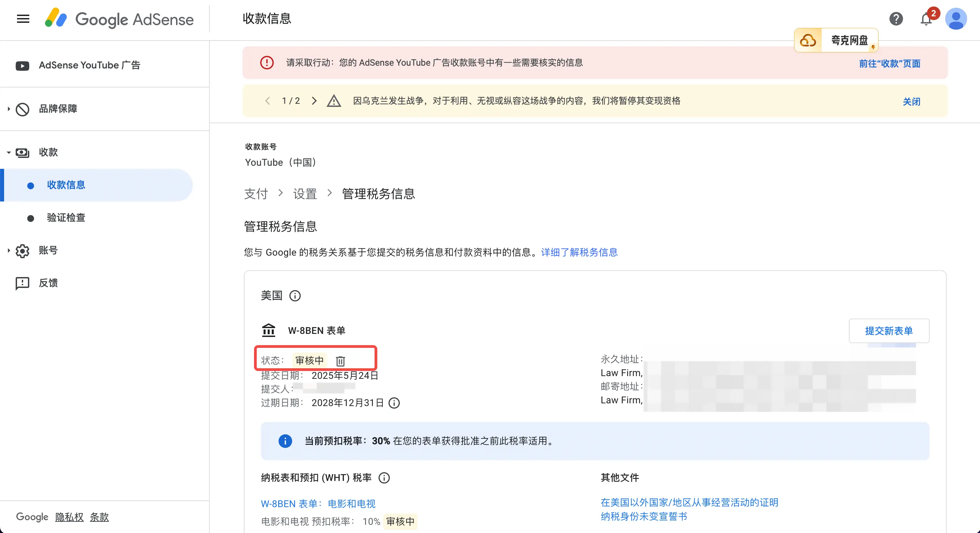Viewport: 980px width, 533px height.
Task: Click 前往“收款”页面 link
Action: click(x=889, y=64)
